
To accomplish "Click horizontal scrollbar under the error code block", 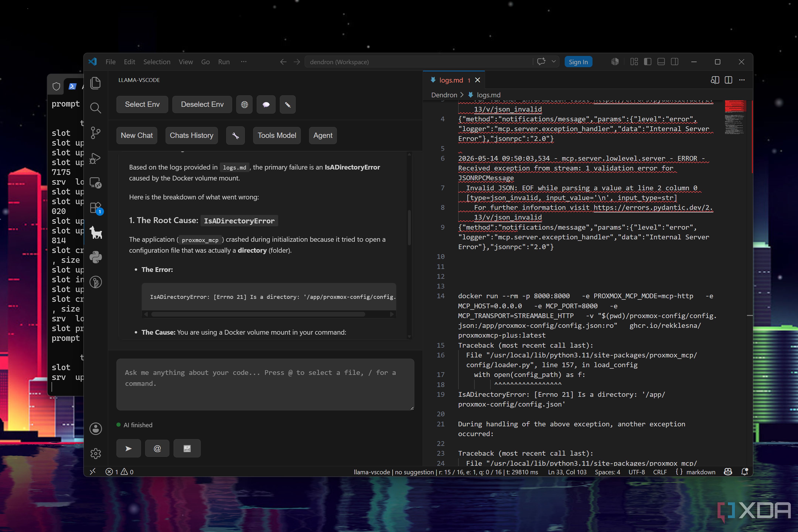I will pyautogui.click(x=258, y=315).
